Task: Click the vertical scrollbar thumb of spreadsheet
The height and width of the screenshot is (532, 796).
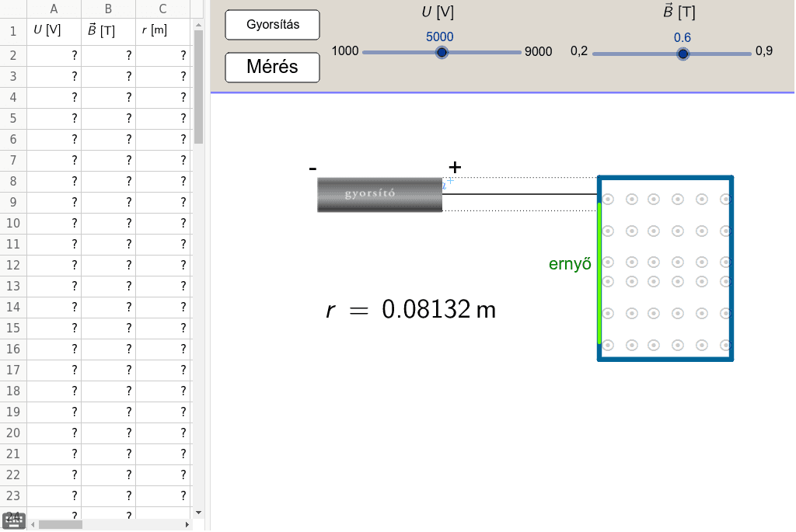Action: (198, 85)
